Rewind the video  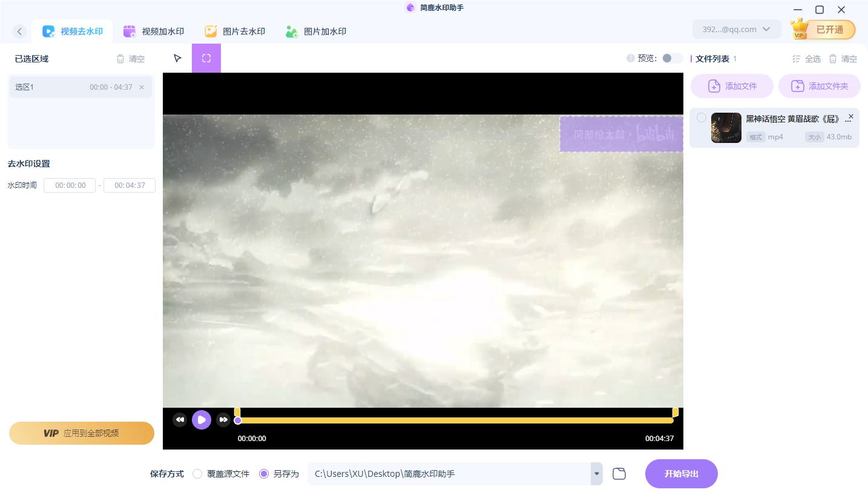[x=180, y=420]
